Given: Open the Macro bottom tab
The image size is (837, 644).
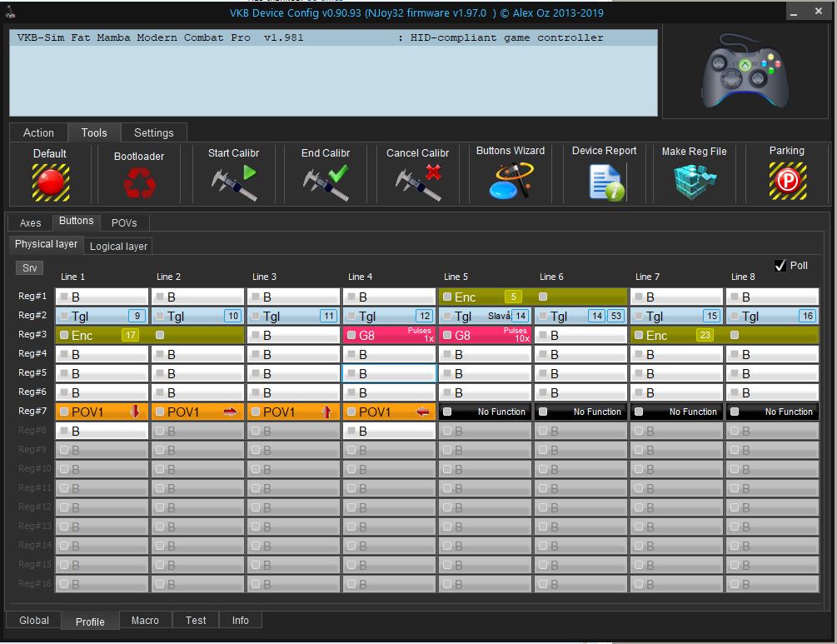Looking at the screenshot, I should coord(145,620).
